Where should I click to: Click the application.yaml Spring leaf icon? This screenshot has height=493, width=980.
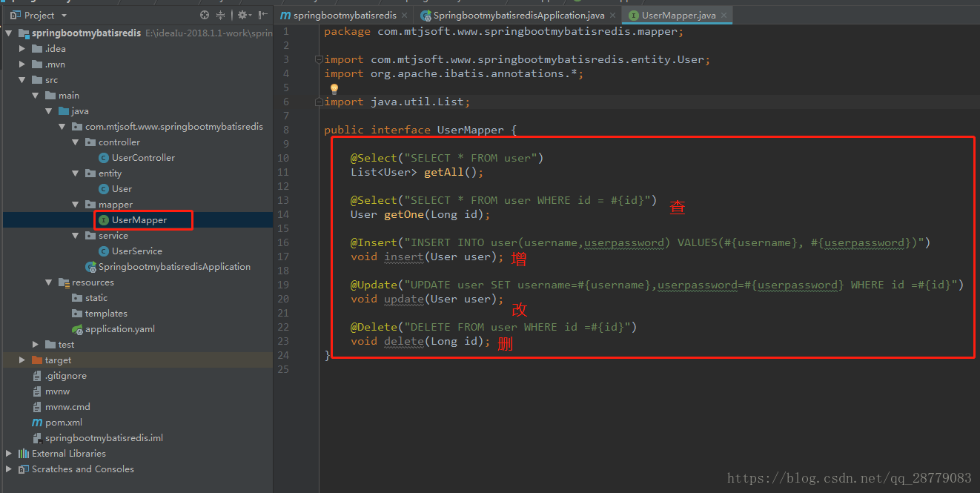77,329
